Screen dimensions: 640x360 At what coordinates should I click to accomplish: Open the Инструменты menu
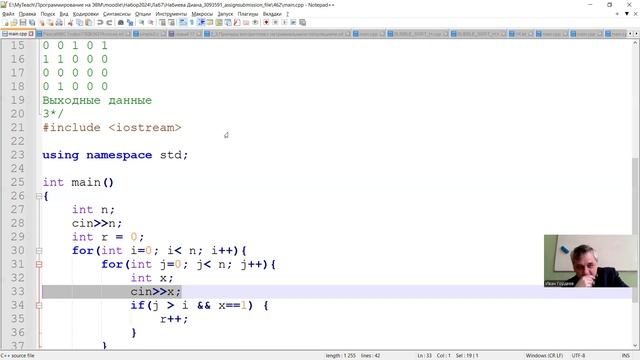(171, 14)
